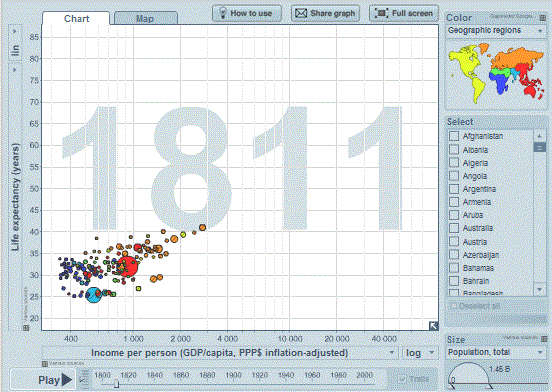Click the 2000 mark on timeline
The width and height of the screenshot is (552, 392).
tap(364, 375)
